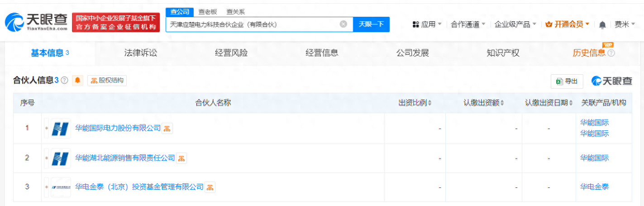This screenshot has width=644, height=206.
Task: Open the second 华能国际 link in row 1
Action: tap(594, 134)
